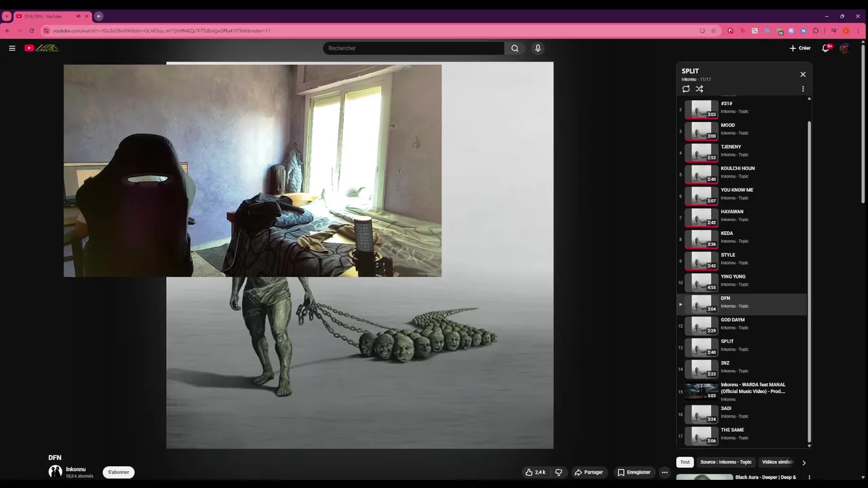The image size is (868, 488).
Task: Play KEDA from the playlist
Action: pos(743,239)
